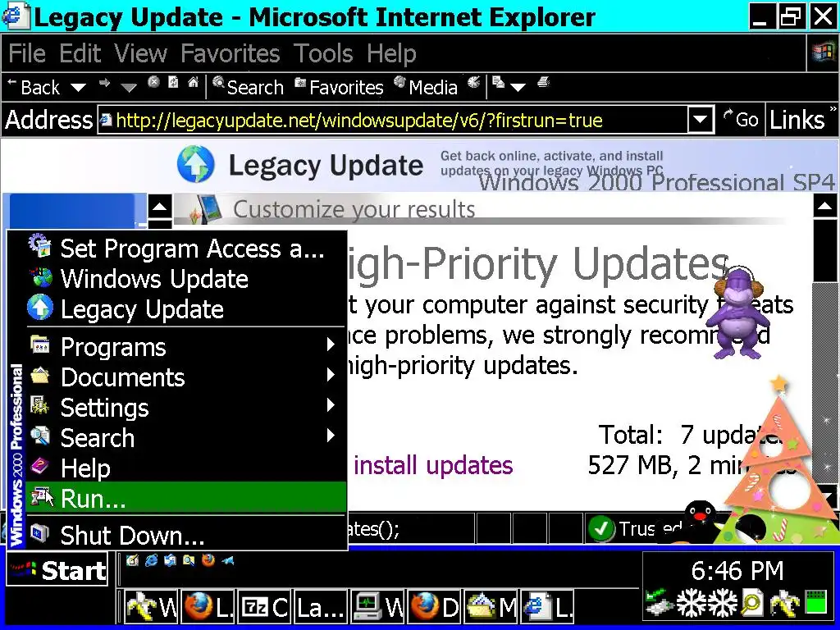Stop page loading via Stop icon
840x630 pixels.
[x=153, y=83]
